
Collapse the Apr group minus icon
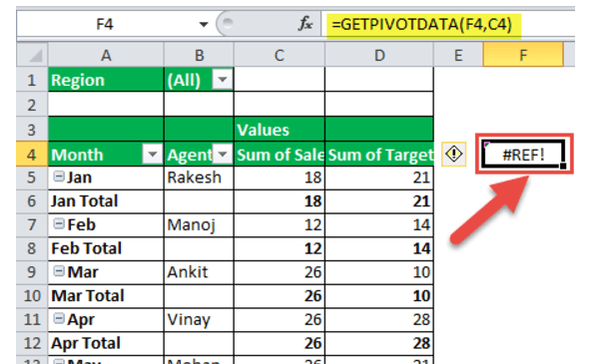(x=58, y=318)
